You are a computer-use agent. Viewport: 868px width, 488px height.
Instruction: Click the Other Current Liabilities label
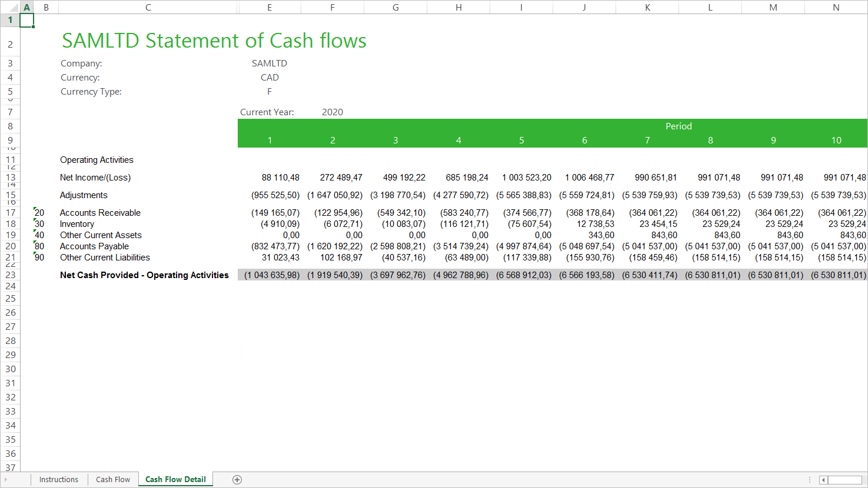(x=105, y=258)
